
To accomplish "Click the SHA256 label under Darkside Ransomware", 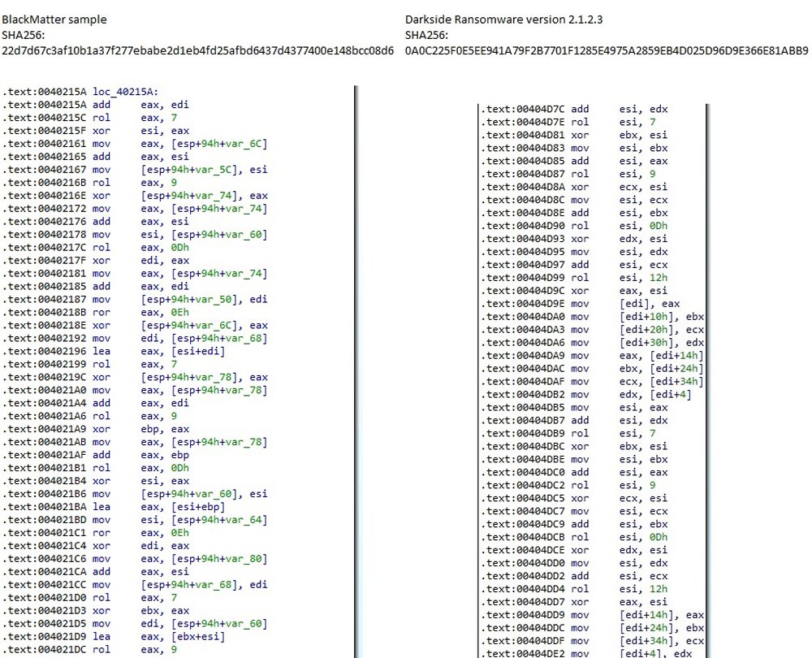I will coord(427,35).
